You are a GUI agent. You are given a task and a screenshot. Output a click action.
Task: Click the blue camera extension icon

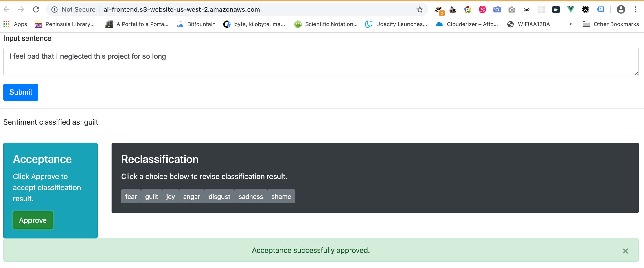(497, 9)
